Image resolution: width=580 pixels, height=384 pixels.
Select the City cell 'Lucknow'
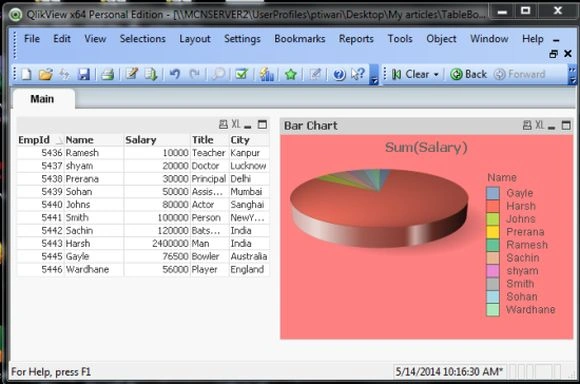coord(249,166)
